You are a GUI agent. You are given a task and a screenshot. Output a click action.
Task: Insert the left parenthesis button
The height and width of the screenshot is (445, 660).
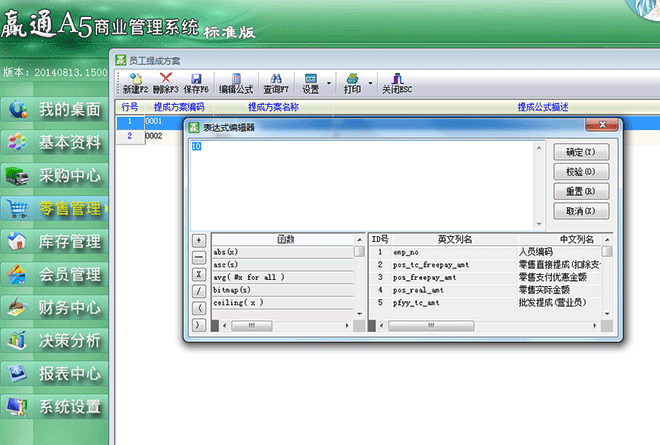point(199,308)
